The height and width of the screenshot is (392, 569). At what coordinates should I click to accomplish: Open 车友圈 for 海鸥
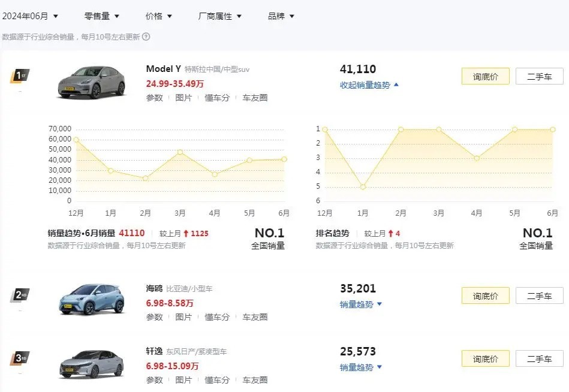pos(255,317)
